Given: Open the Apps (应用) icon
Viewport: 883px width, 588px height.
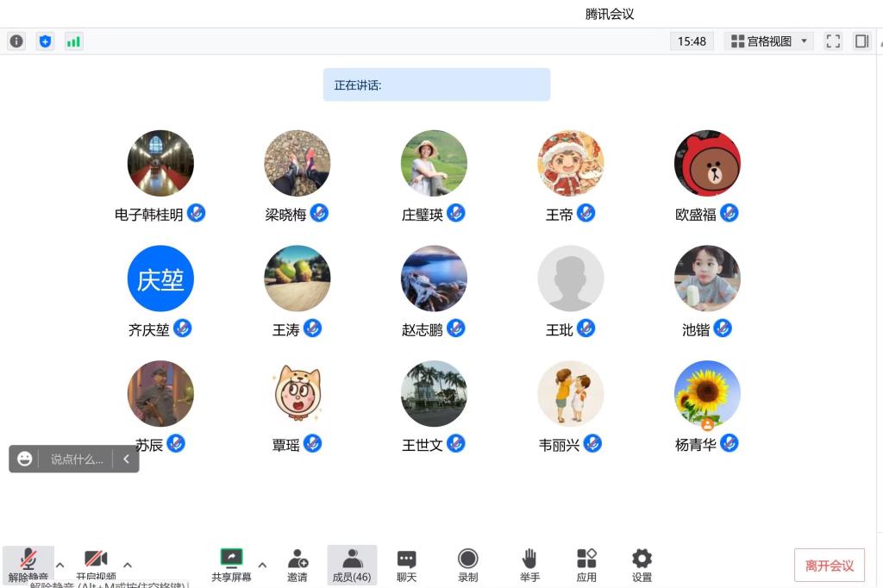Looking at the screenshot, I should point(586,565).
